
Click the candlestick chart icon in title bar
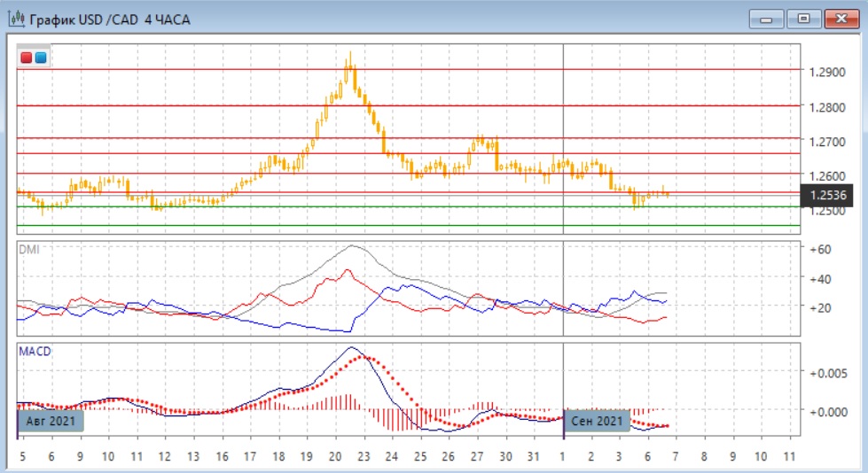16,19
